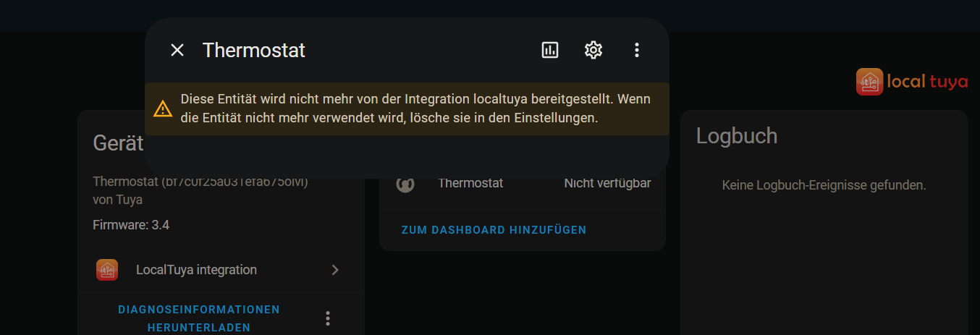Click the Firmware: 3.4 text

(131, 225)
